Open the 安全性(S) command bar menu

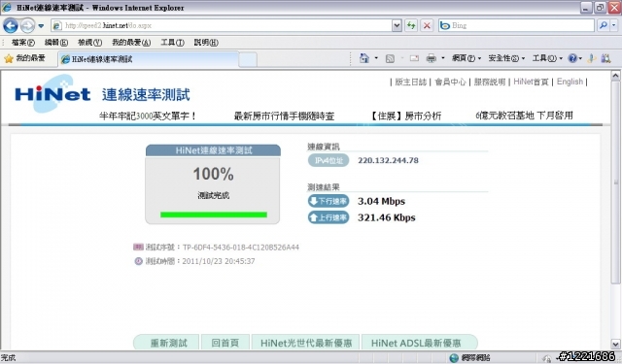506,58
